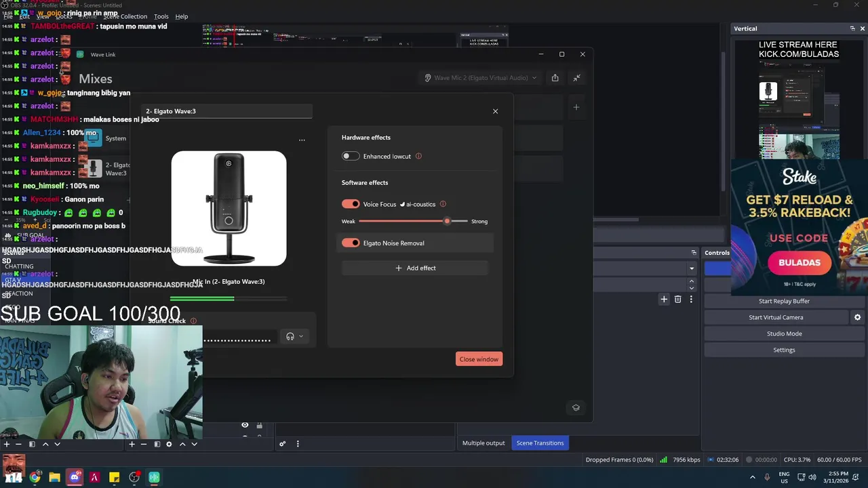Open the audio mixer three-dot menu
Image resolution: width=868 pixels, height=488 pixels.
point(297,444)
